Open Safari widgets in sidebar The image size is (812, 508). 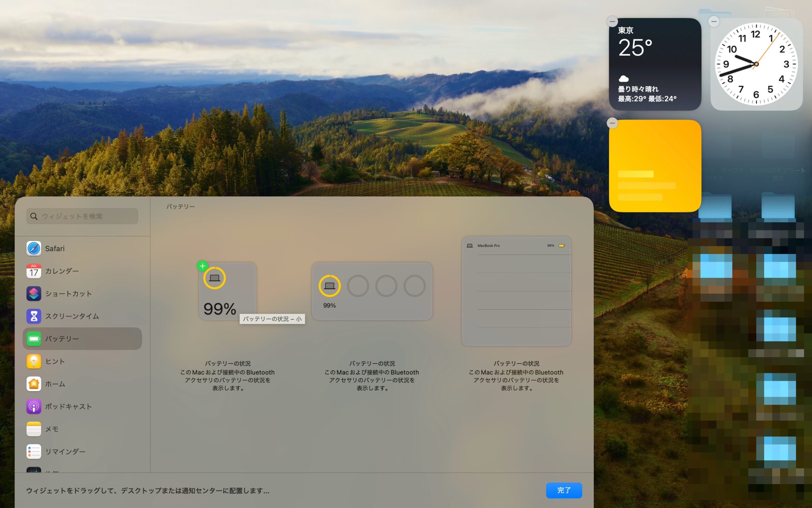click(x=82, y=248)
